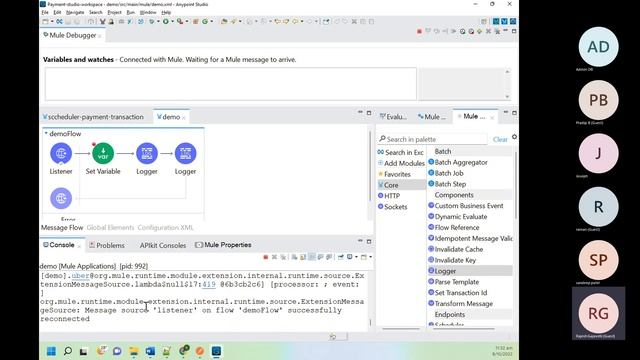Click Add Modules in palette
The width and height of the screenshot is (640, 360).
pos(401,163)
